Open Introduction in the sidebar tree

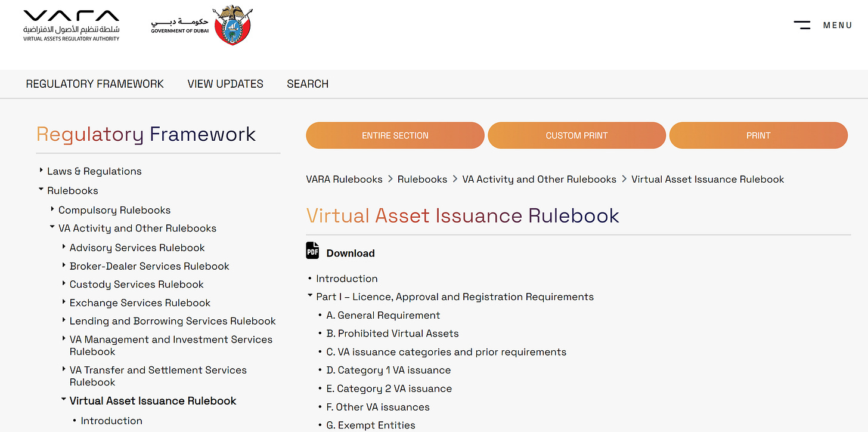click(111, 421)
